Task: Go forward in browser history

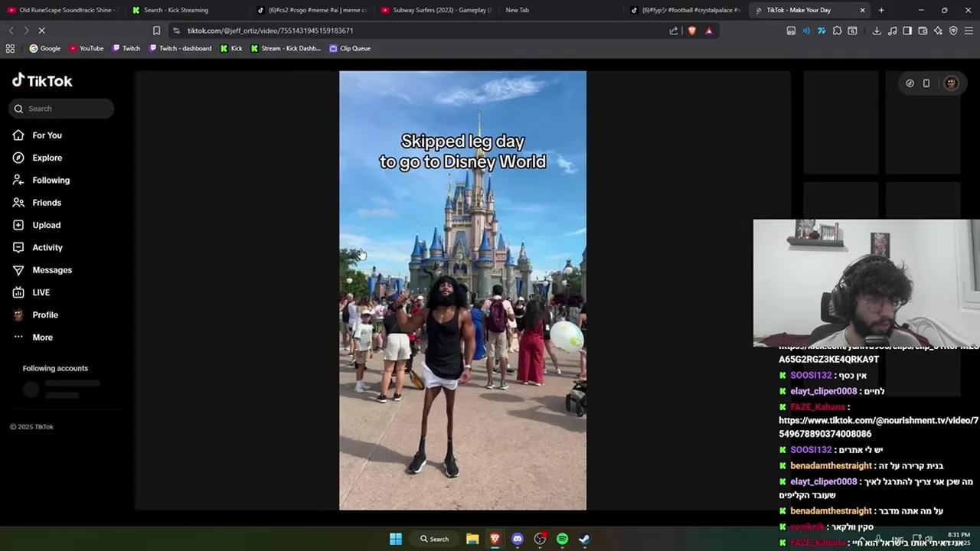Action: [x=26, y=31]
